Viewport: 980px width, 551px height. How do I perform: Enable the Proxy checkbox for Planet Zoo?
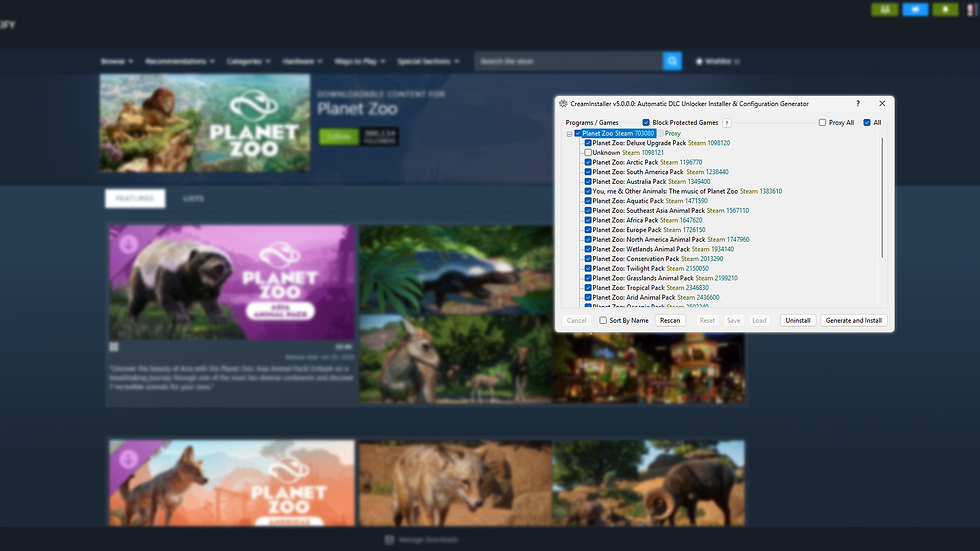pyautogui.click(x=660, y=133)
